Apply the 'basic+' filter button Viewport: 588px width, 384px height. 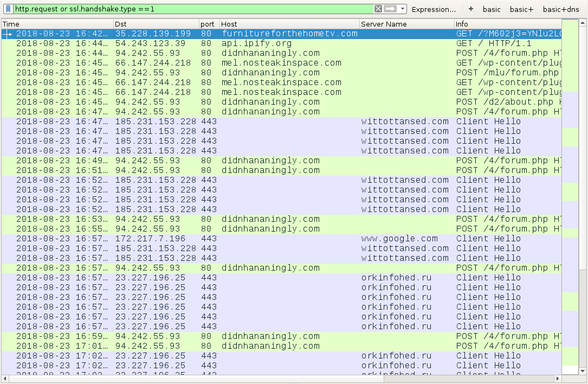(521, 9)
